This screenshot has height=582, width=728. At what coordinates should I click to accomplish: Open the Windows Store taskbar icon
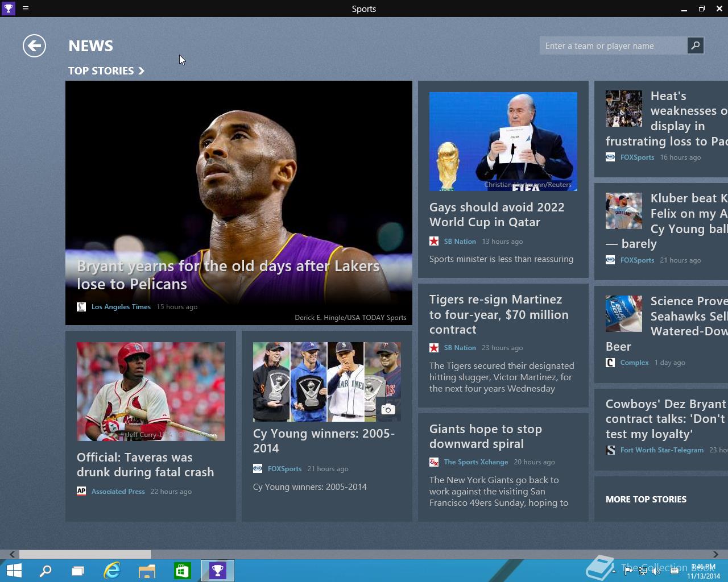coord(183,571)
